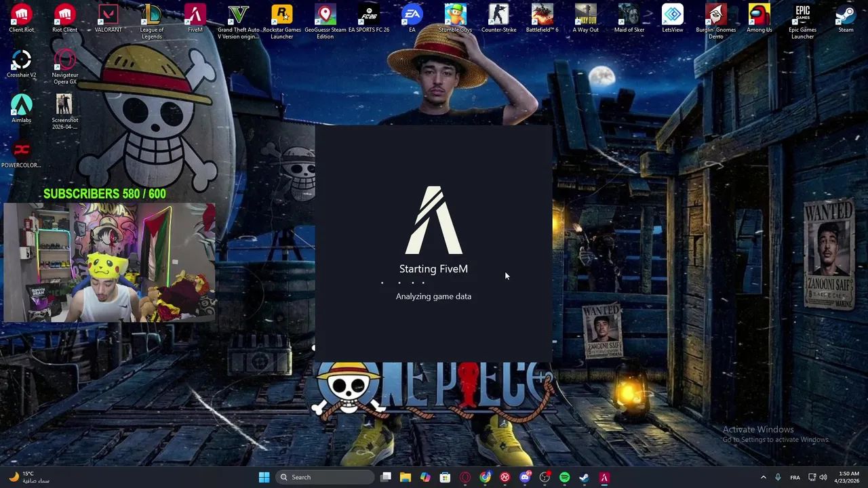Select the Maid of Sker desktop icon
Image resolution: width=868 pixels, height=488 pixels.
coord(629,18)
